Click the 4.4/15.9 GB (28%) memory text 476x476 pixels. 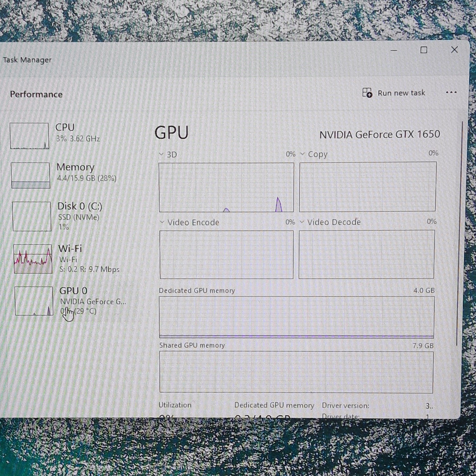87,178
